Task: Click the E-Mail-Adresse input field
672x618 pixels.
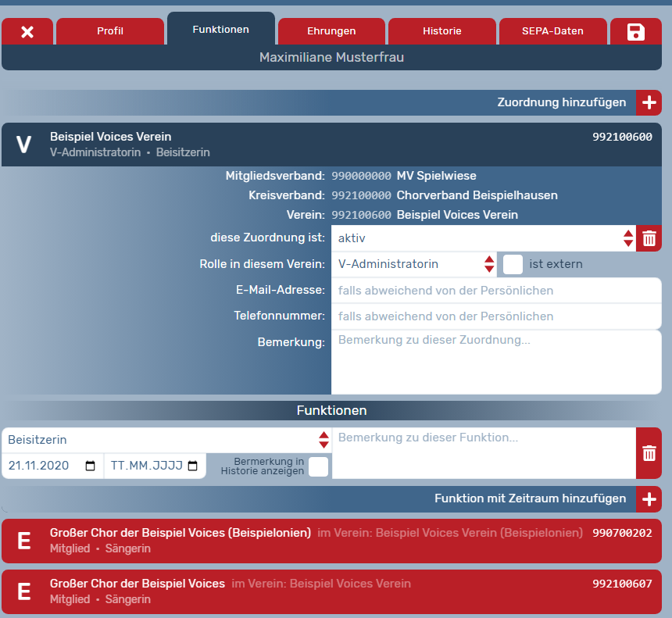Action: 495,291
